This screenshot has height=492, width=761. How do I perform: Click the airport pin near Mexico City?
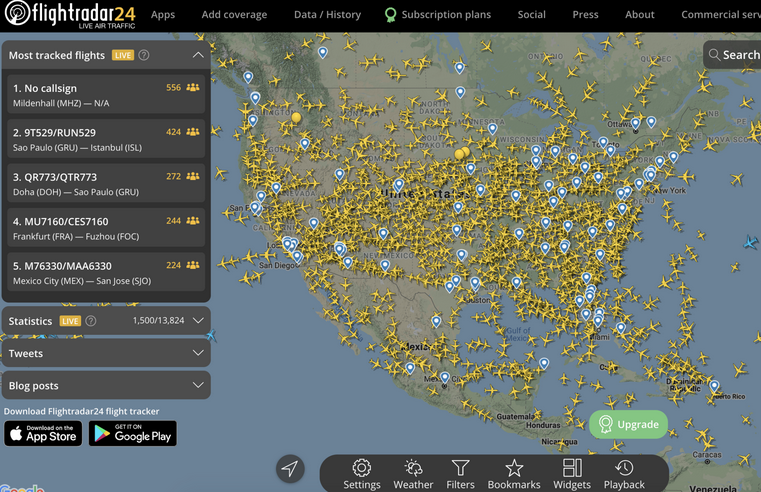[x=445, y=377]
